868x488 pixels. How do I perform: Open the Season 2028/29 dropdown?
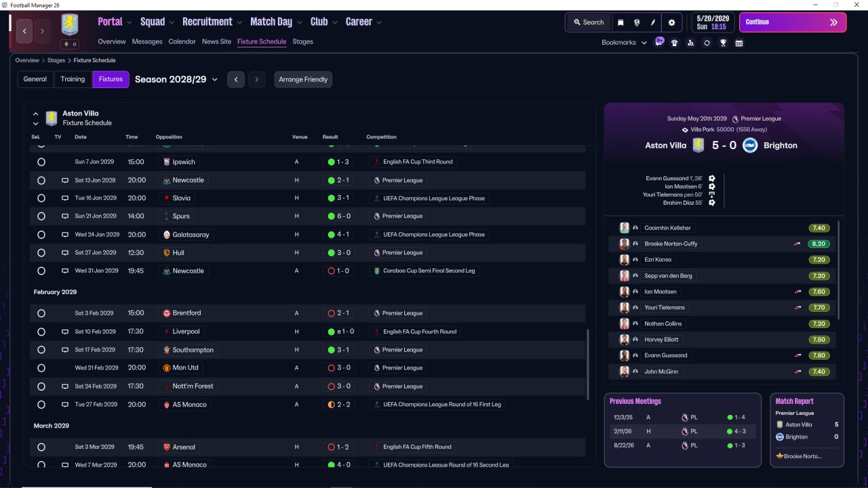176,79
